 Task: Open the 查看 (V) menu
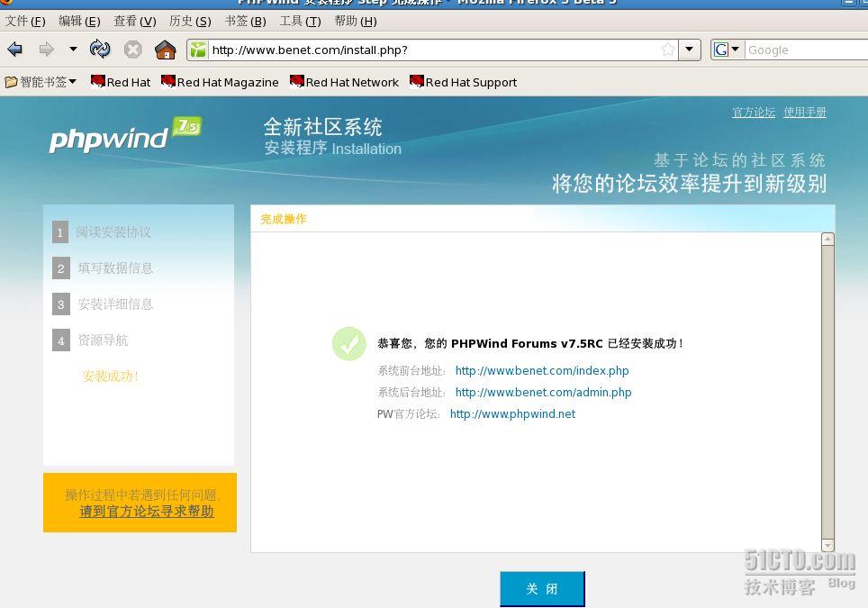point(135,21)
